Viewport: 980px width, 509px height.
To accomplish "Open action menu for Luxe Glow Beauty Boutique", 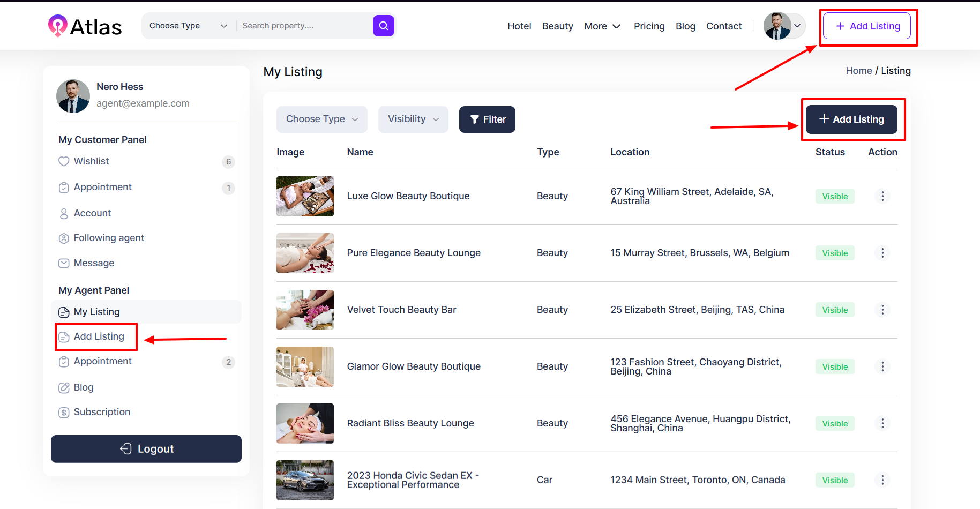I will pyautogui.click(x=882, y=196).
